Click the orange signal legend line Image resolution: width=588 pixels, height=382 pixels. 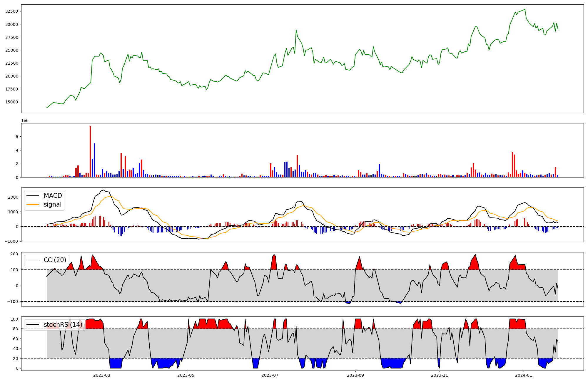[33, 205]
